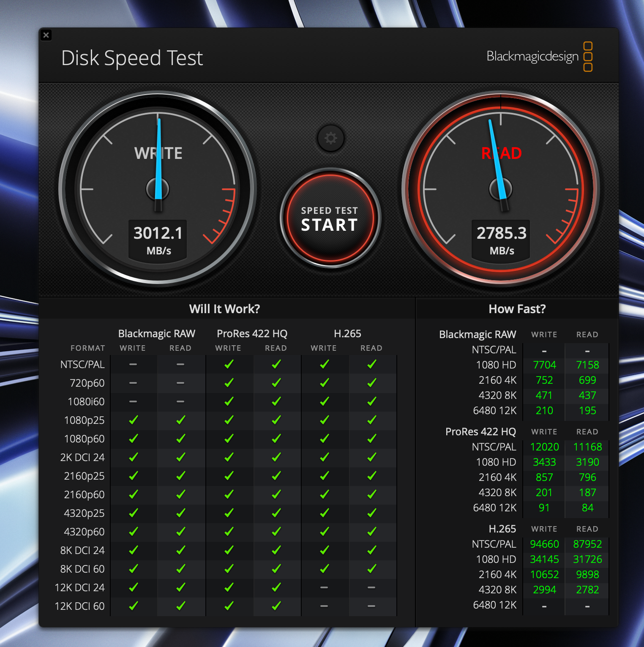Click 12K DCI 60 ProRes 422 HQ read checkmark
The image size is (644, 647).
point(276,606)
